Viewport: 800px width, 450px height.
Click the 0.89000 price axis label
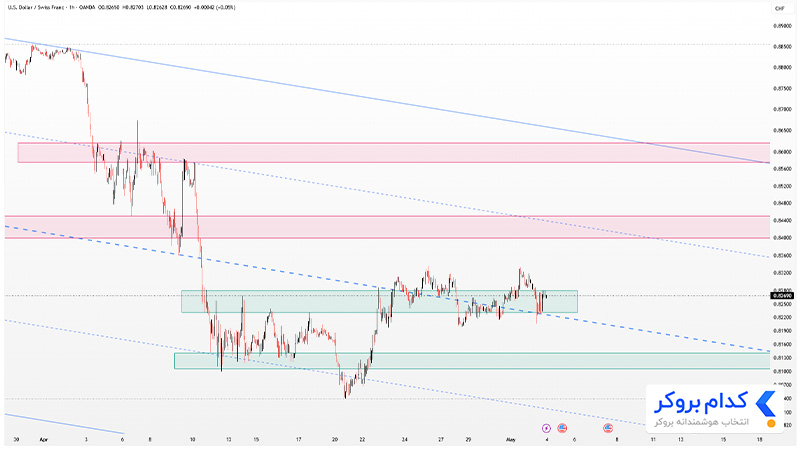[x=782, y=26]
